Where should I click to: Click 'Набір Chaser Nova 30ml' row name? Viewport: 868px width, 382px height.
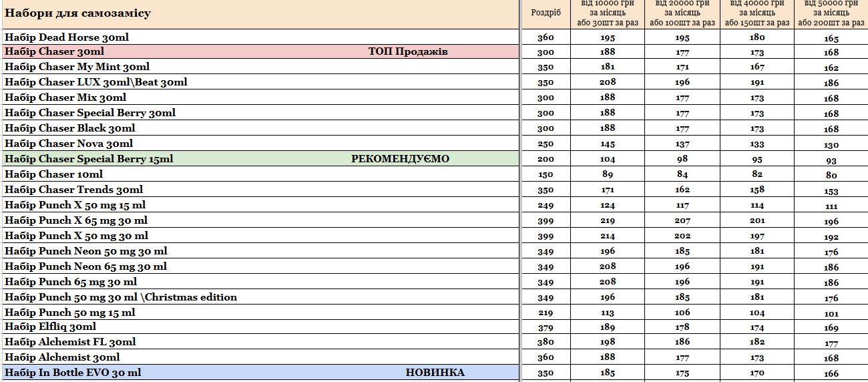tap(69, 144)
